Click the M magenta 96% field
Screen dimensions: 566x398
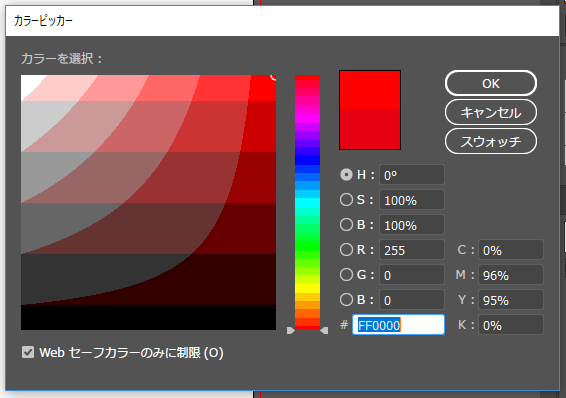(511, 275)
